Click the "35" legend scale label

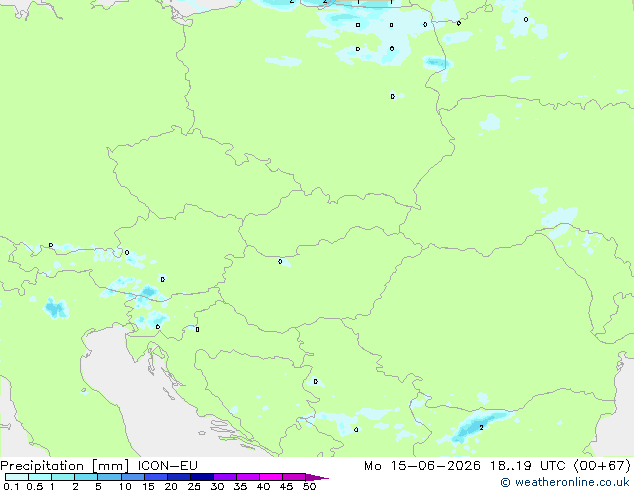tap(240, 486)
